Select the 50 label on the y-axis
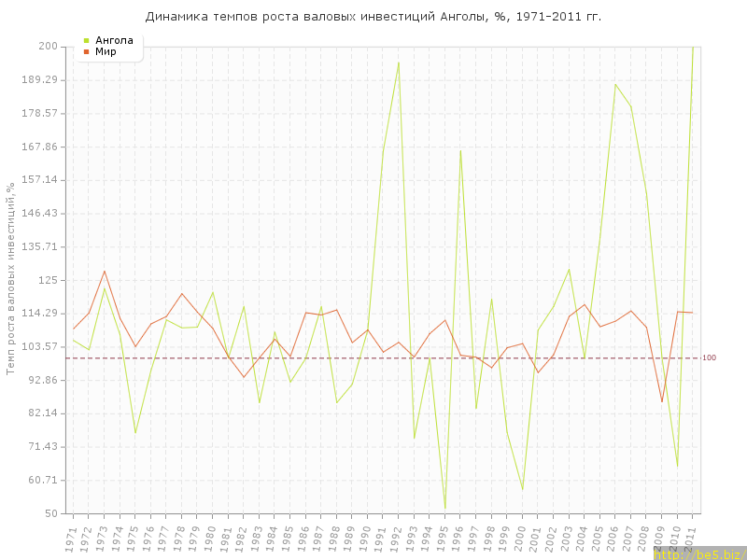The height and width of the screenshot is (560, 747). coord(51,513)
